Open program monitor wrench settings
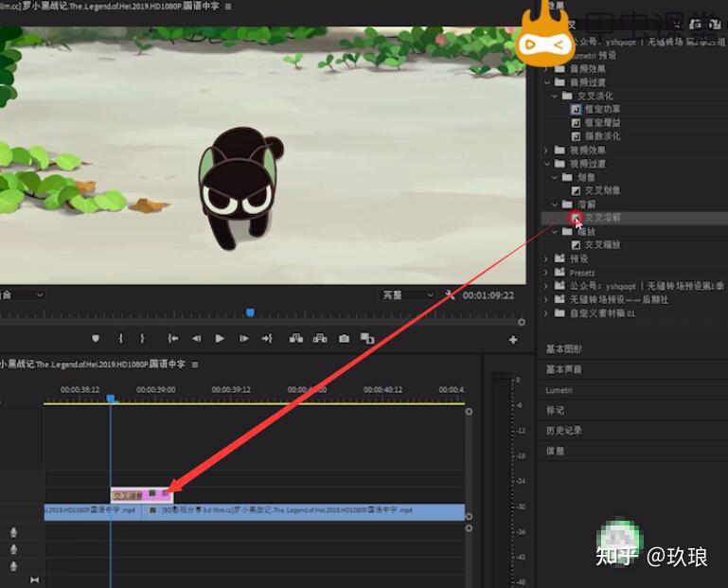This screenshot has height=588, width=728. [450, 294]
